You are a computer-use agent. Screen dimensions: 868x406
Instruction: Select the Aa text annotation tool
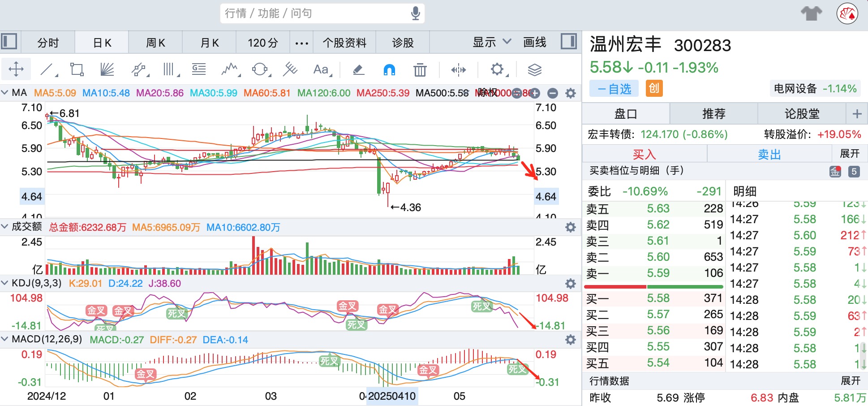coord(322,69)
